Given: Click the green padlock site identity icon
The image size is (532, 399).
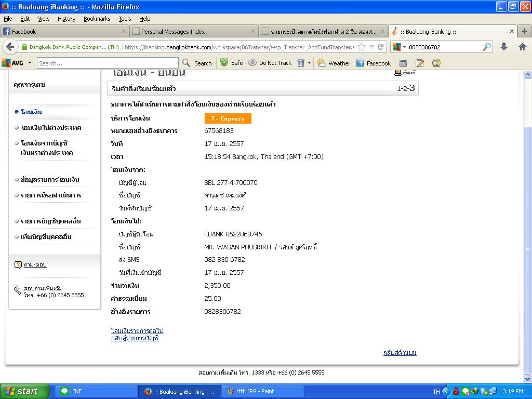Looking at the screenshot, I should point(24,47).
